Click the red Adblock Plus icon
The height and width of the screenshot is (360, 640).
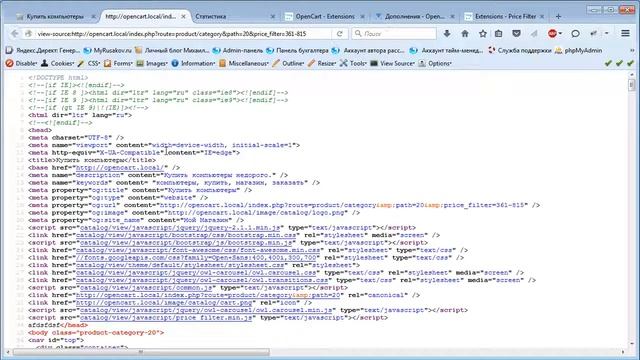[553, 33]
